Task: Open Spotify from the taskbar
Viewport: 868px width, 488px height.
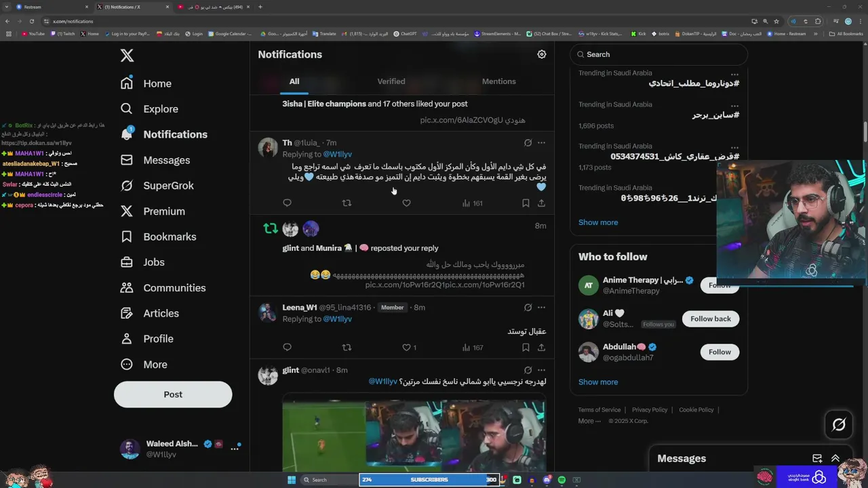Action: [561, 480]
